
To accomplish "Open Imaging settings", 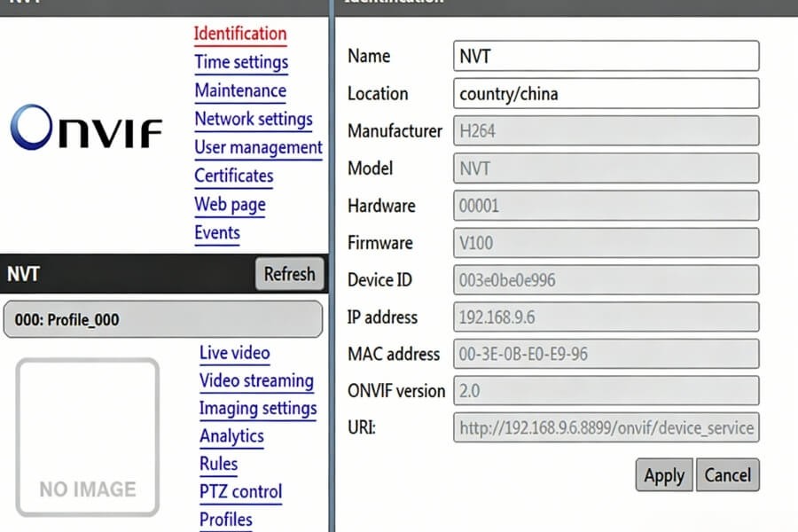I will coord(258,409).
